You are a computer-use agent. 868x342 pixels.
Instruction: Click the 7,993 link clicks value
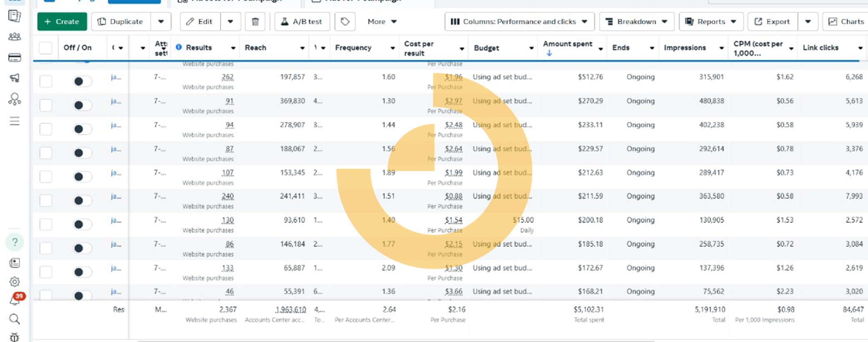coord(854,196)
